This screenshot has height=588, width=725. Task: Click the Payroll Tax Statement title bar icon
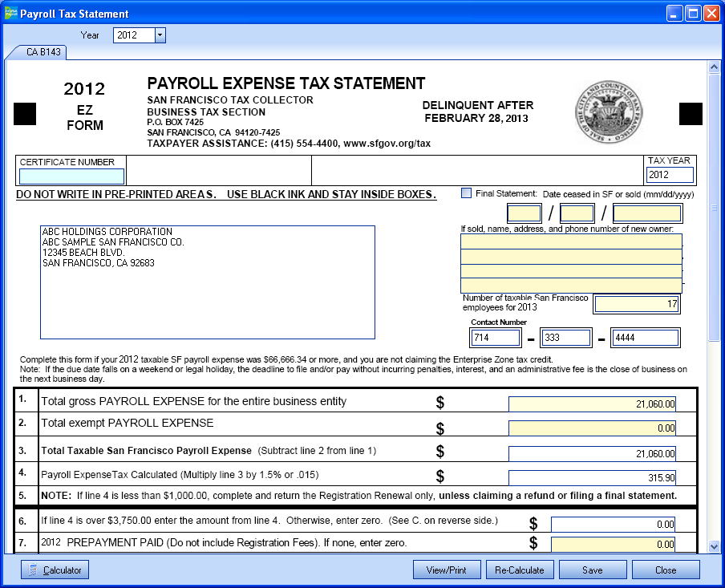point(10,14)
